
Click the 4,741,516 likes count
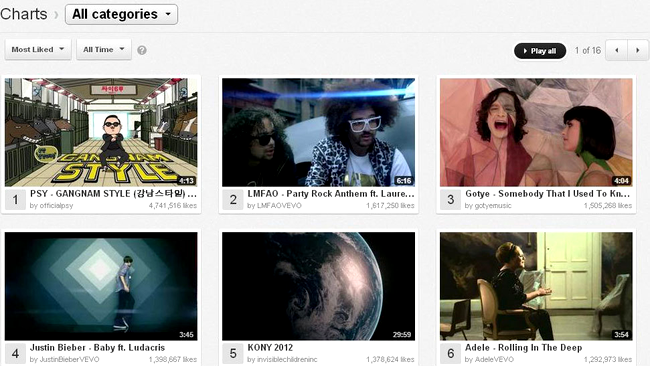173,206
